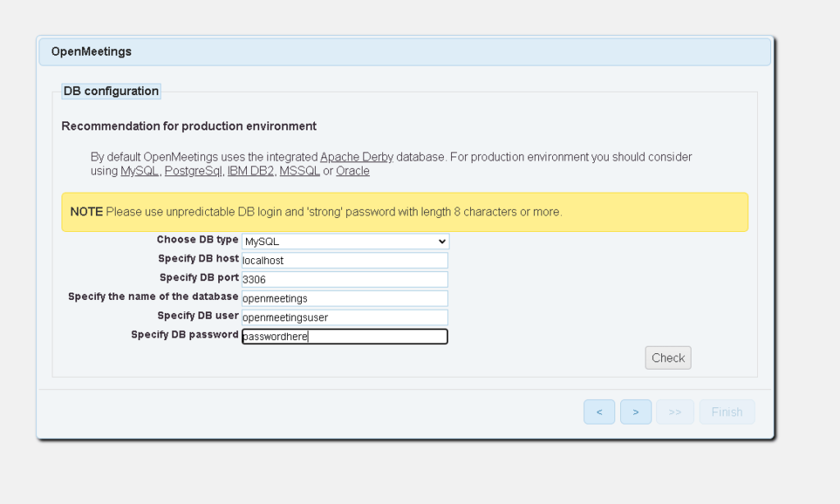
Task: Click the 'Specify DB port' label
Action: [199, 278]
